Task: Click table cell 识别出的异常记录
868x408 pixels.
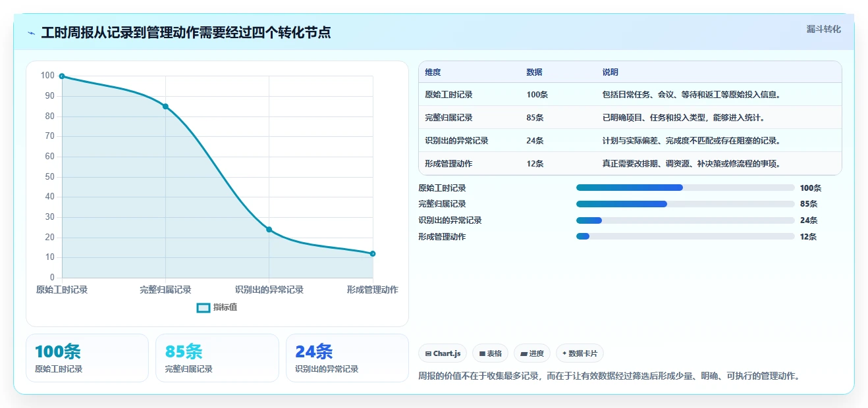Action: click(x=456, y=141)
